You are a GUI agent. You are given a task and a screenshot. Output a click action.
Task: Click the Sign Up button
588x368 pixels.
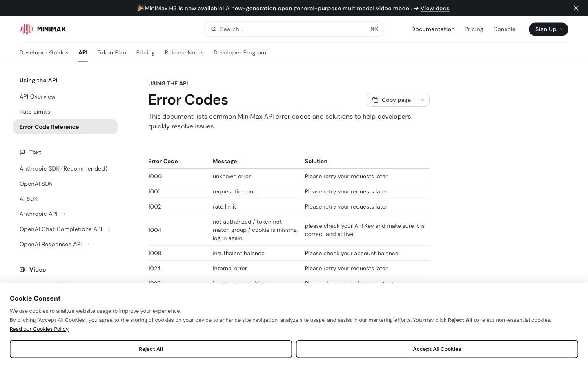(x=548, y=29)
